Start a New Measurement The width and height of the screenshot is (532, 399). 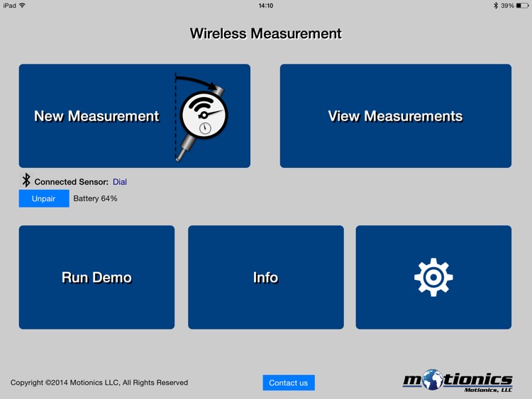pos(134,116)
